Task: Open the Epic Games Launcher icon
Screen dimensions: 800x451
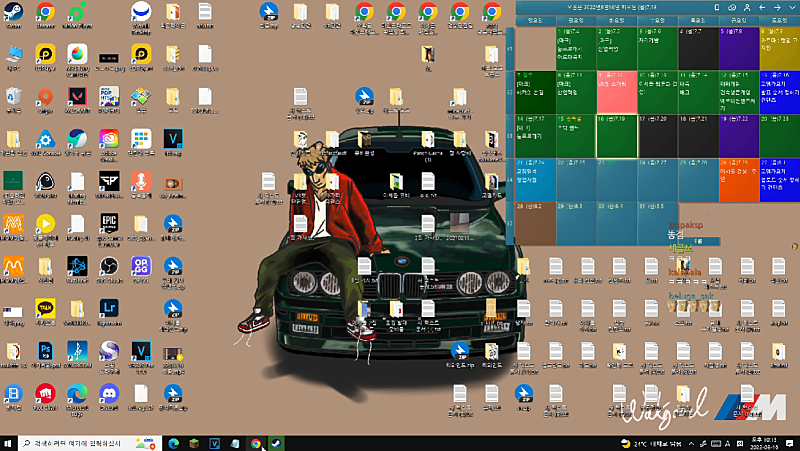Action: (109, 222)
